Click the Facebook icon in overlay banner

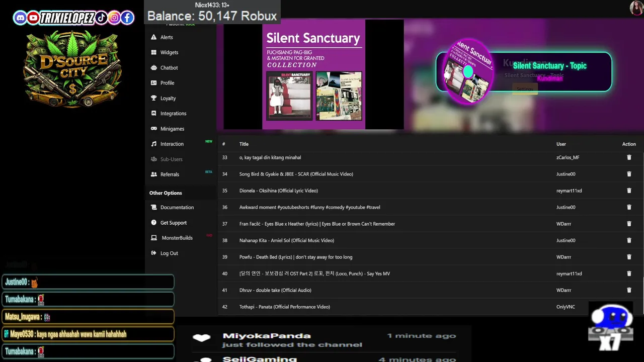128,18
